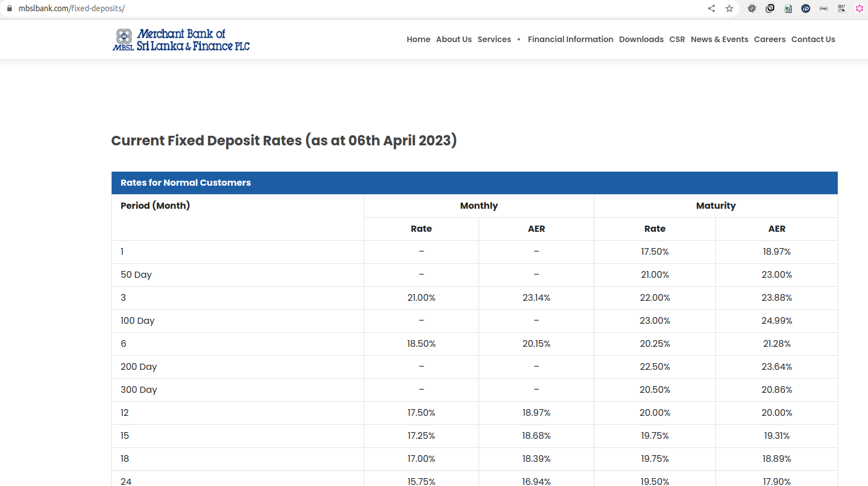Open the Careers page
The image size is (868, 486).
coord(770,39)
